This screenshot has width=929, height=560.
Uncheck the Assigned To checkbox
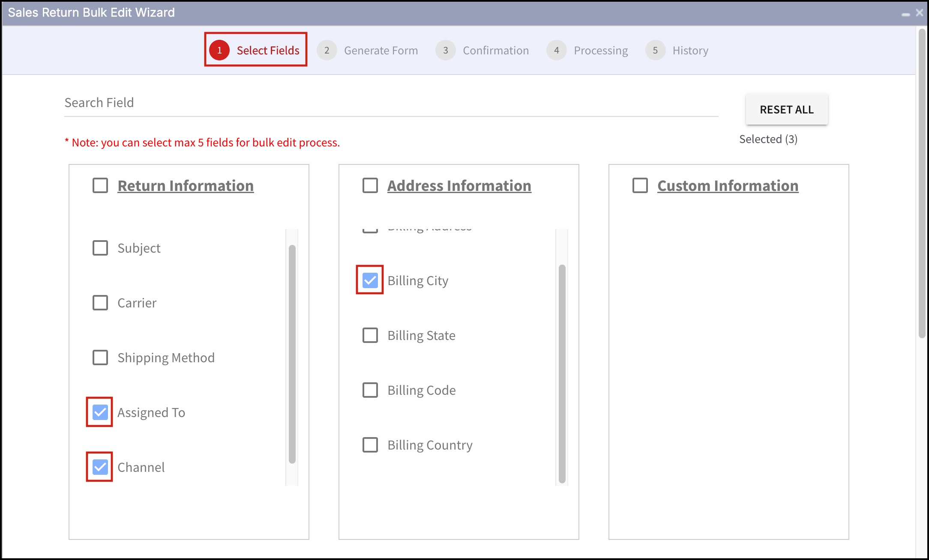coord(100,412)
